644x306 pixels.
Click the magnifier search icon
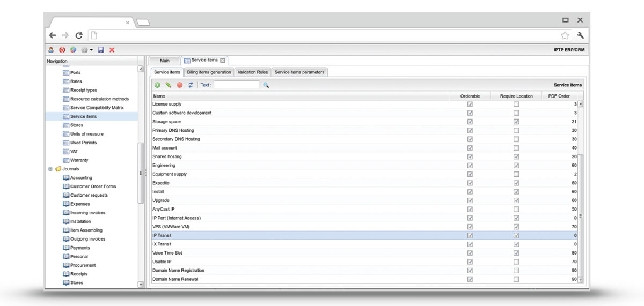266,85
